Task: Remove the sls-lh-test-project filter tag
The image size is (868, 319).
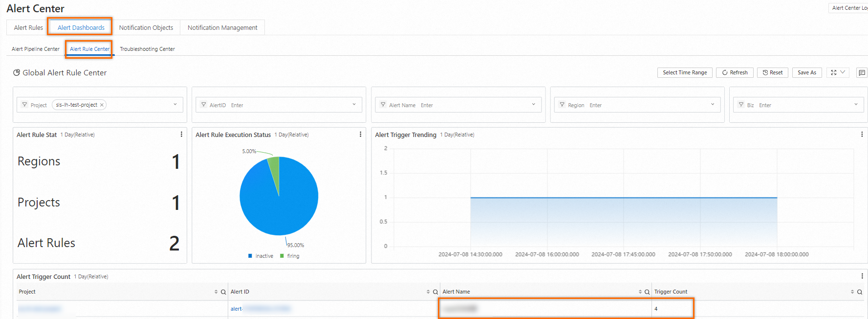Action: click(102, 105)
